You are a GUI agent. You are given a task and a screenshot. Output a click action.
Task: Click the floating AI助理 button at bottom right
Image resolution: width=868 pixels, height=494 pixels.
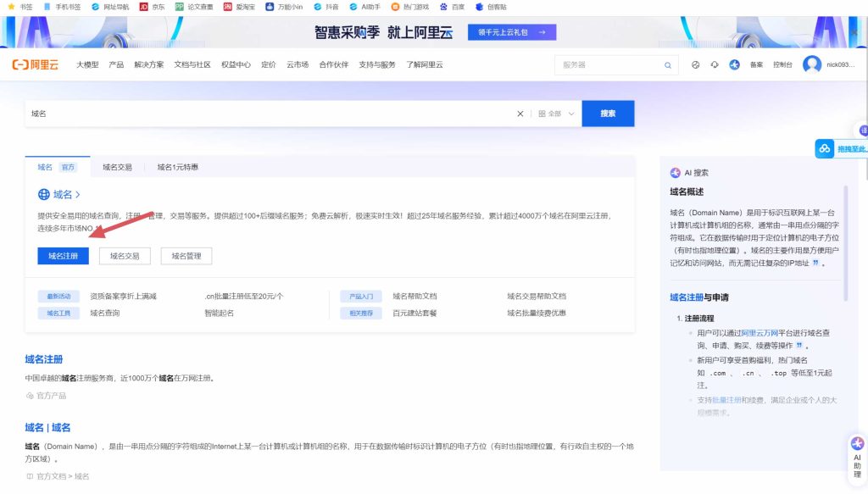click(857, 456)
